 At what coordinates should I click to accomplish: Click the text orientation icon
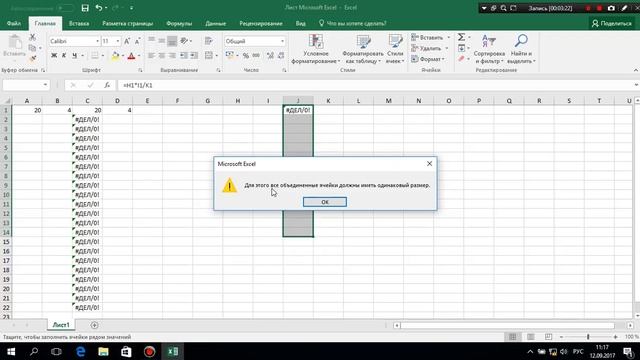184,41
